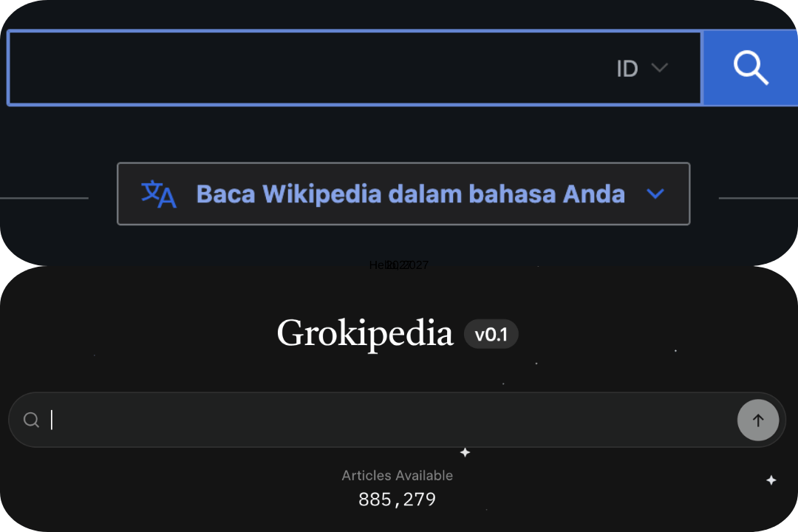Click the Articles Available label
The height and width of the screenshot is (532, 798).
[x=398, y=475]
